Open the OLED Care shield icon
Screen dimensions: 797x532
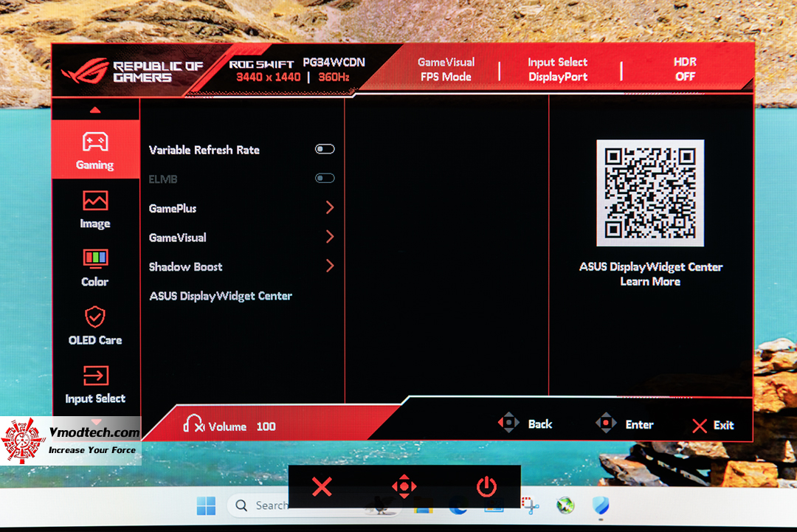95,317
